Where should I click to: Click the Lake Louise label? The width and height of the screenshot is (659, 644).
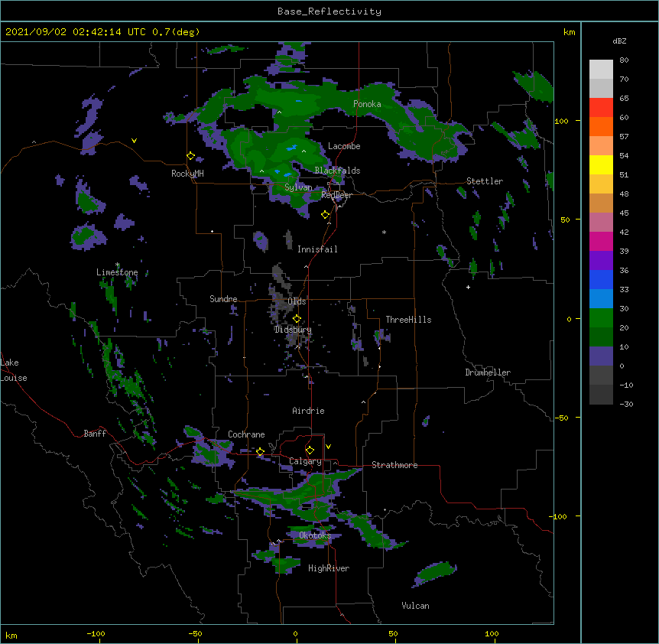coord(14,370)
